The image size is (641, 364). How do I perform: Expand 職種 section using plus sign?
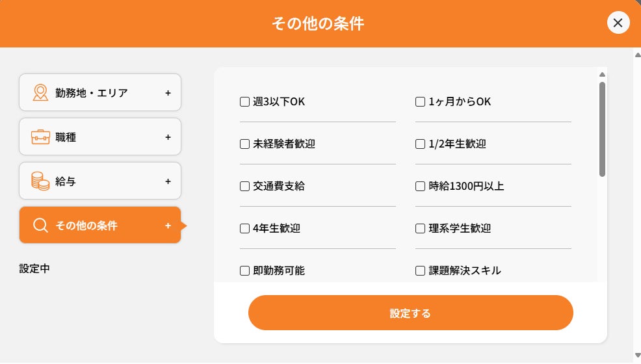click(168, 137)
